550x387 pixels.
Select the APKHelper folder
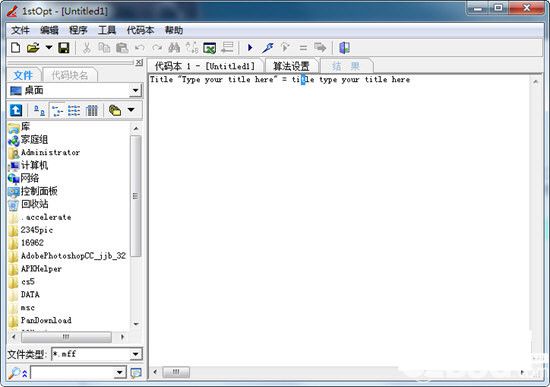click(x=41, y=269)
